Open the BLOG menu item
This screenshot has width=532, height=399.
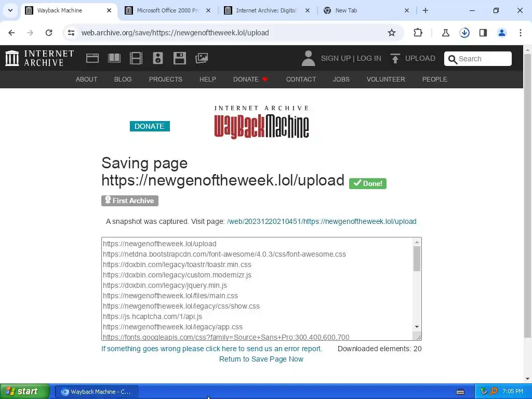[123, 79]
